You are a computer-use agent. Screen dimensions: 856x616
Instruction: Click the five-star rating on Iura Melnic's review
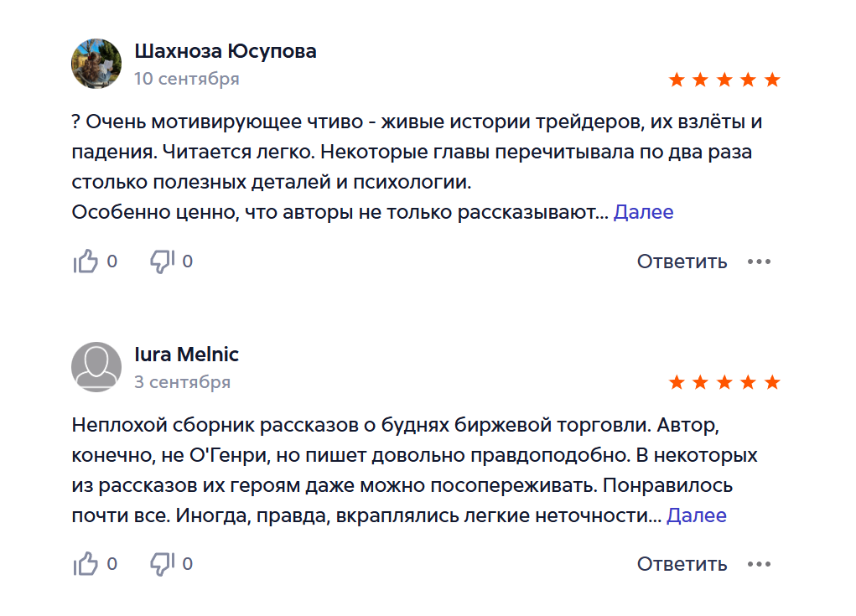point(724,383)
